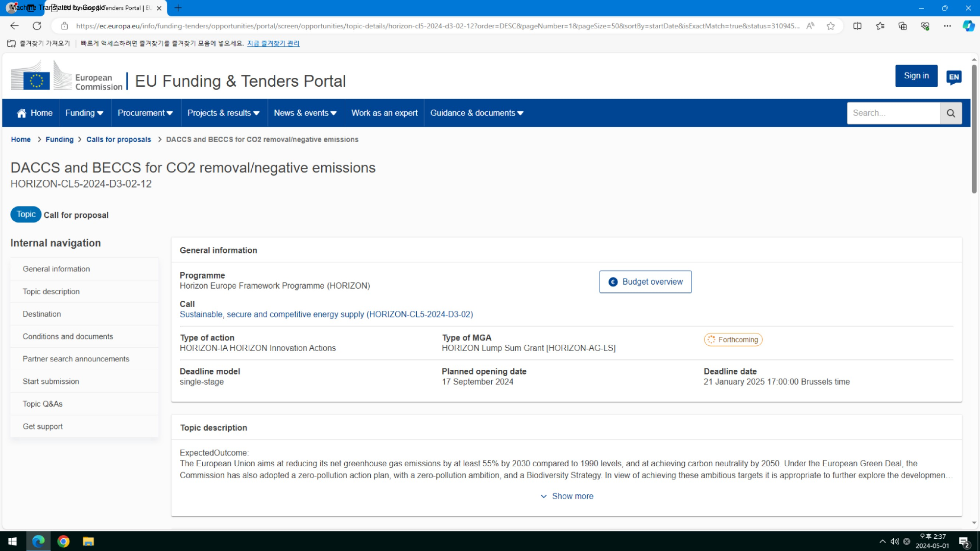Image resolution: width=980 pixels, height=551 pixels.
Task: Click the Sign in button
Action: tap(916, 76)
